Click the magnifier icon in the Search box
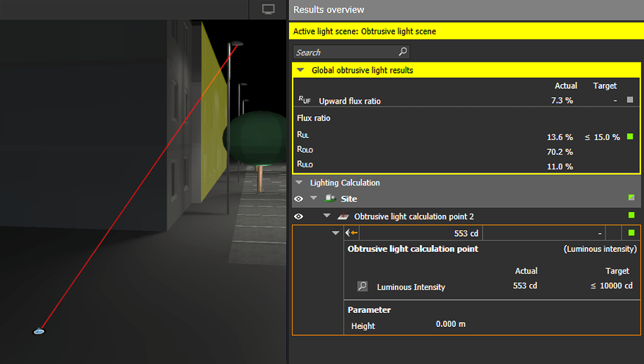This screenshot has height=364, width=644. click(x=402, y=52)
